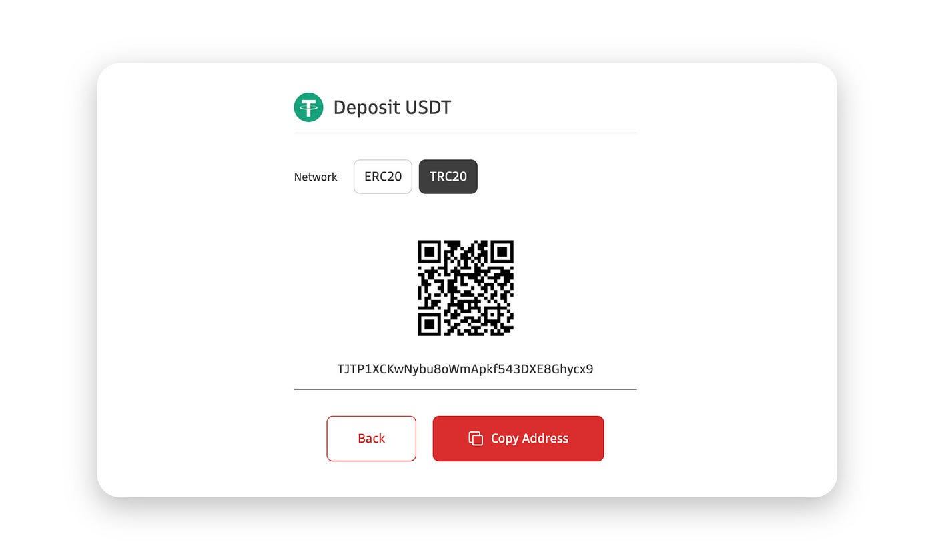Image resolution: width=934 pixels, height=560 pixels.
Task: Go back using the Back button
Action: [371, 439]
